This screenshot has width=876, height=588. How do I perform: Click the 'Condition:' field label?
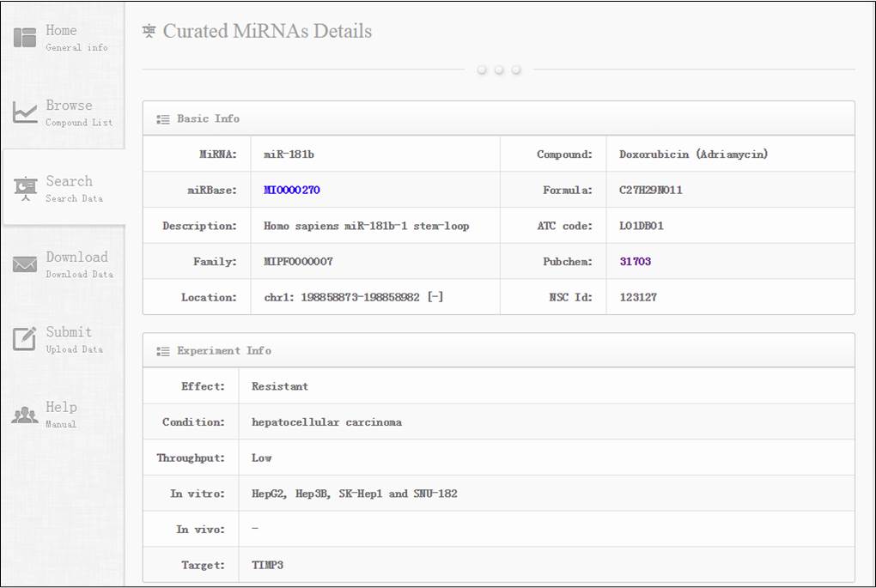click(x=193, y=422)
